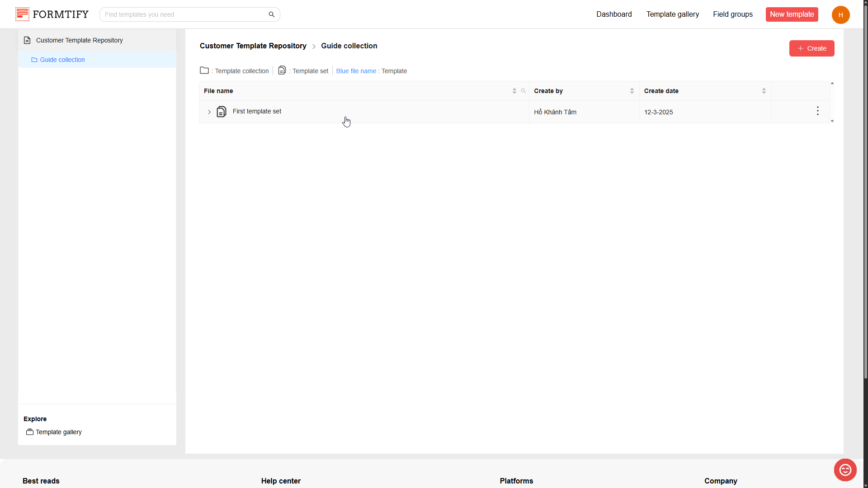This screenshot has width=868, height=488.
Task: Open Field groups in top navigation
Action: [732, 14]
